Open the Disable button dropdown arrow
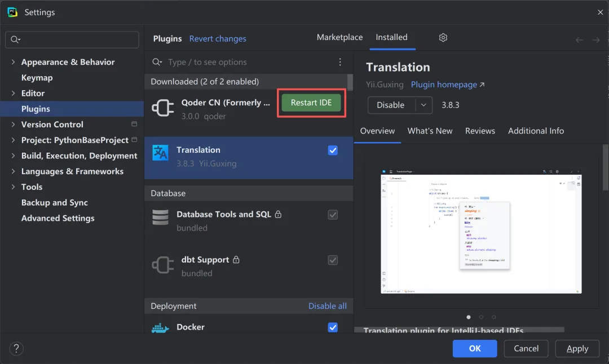 point(423,105)
